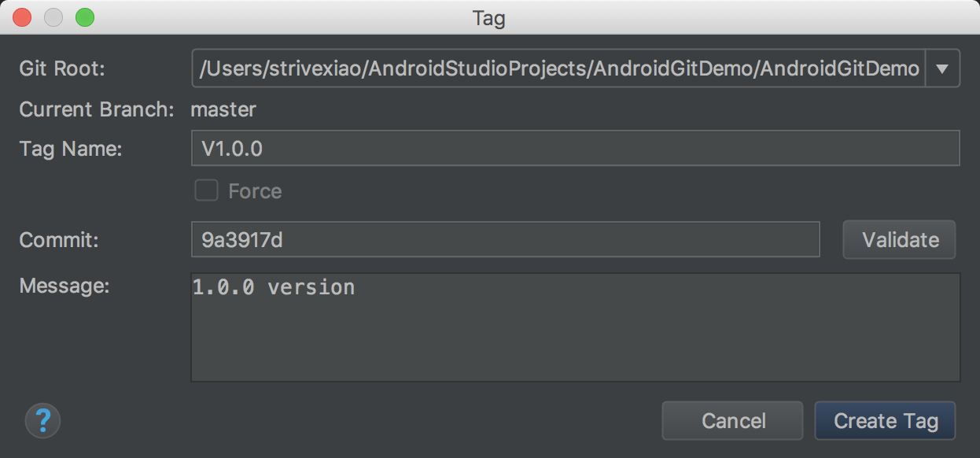Close the Tag dialog with the red button
This screenshot has height=458, width=980.
[22, 17]
